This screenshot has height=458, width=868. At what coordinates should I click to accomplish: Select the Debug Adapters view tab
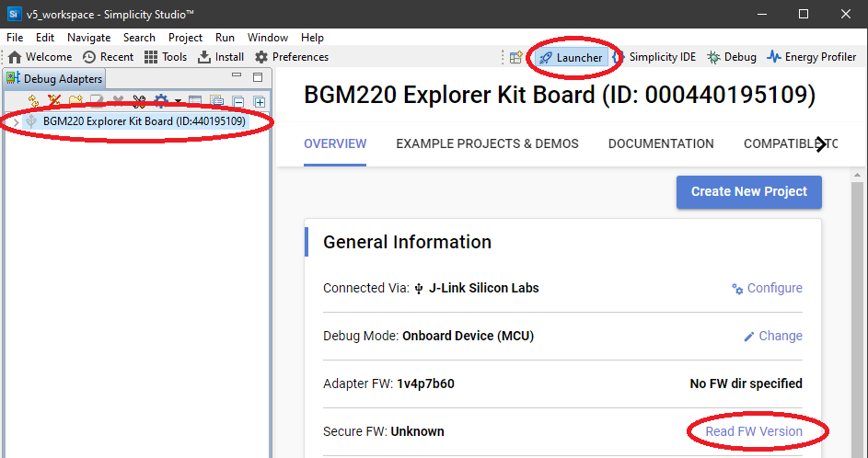tap(54, 79)
